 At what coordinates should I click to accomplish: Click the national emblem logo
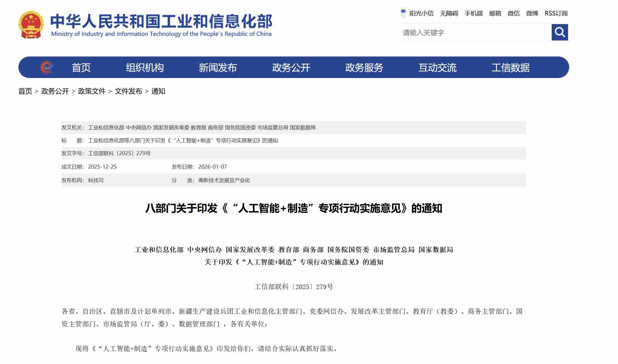(x=31, y=25)
